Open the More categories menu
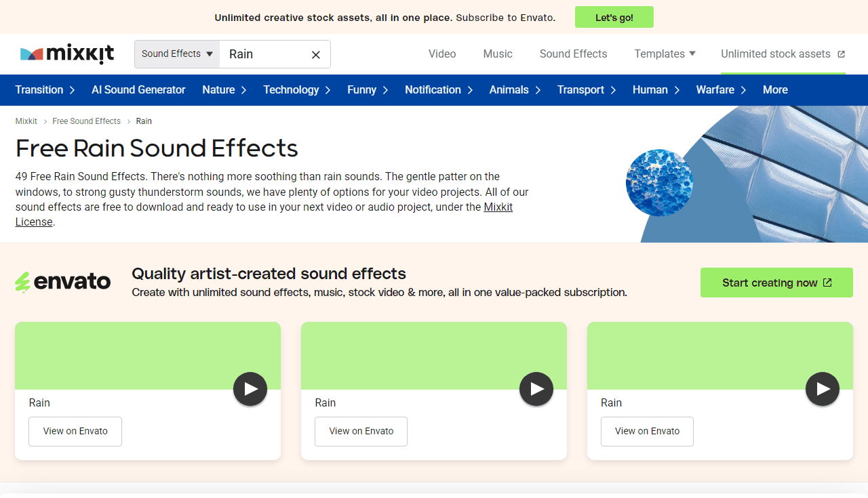 [775, 90]
